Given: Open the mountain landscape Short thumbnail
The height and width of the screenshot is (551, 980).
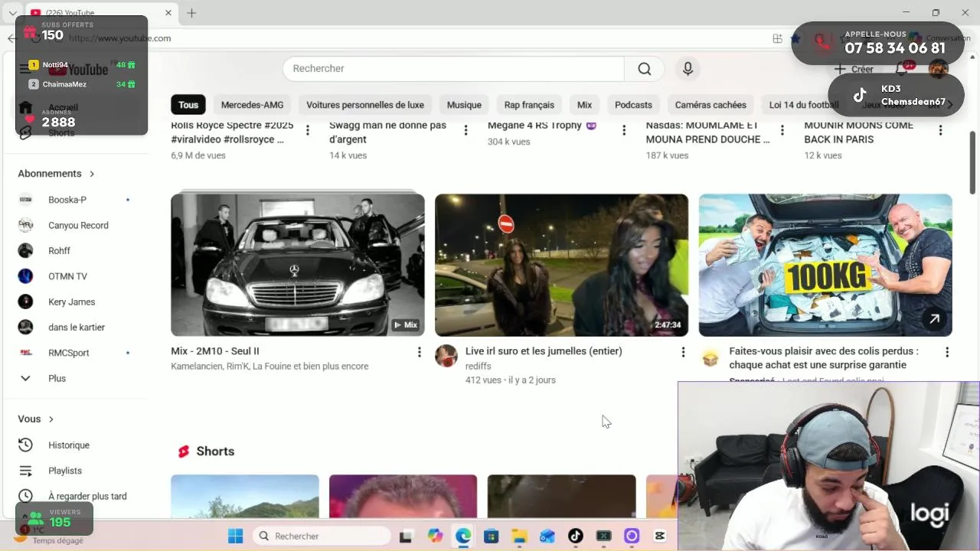Looking at the screenshot, I should 245,496.
